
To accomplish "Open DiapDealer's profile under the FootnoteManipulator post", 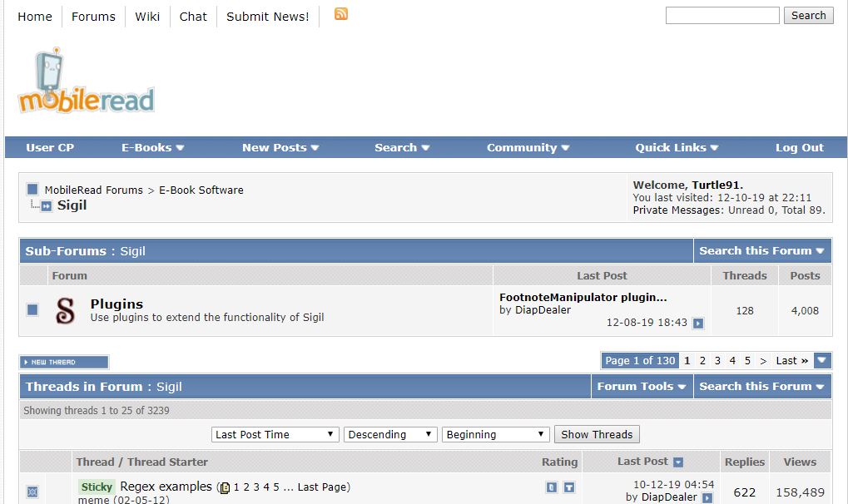I will 543,310.
